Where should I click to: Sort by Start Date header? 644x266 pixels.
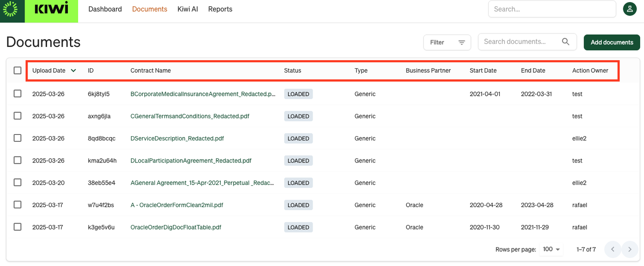point(483,70)
